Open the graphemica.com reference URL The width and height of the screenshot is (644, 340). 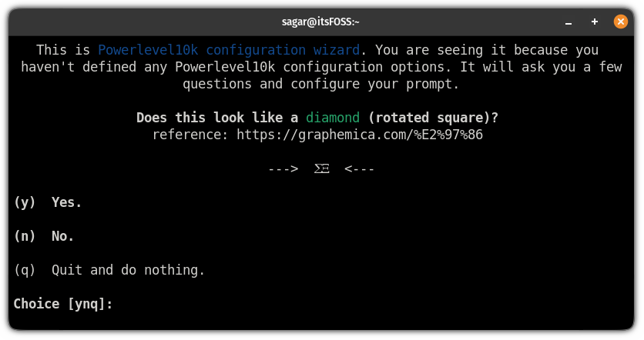coord(360,135)
